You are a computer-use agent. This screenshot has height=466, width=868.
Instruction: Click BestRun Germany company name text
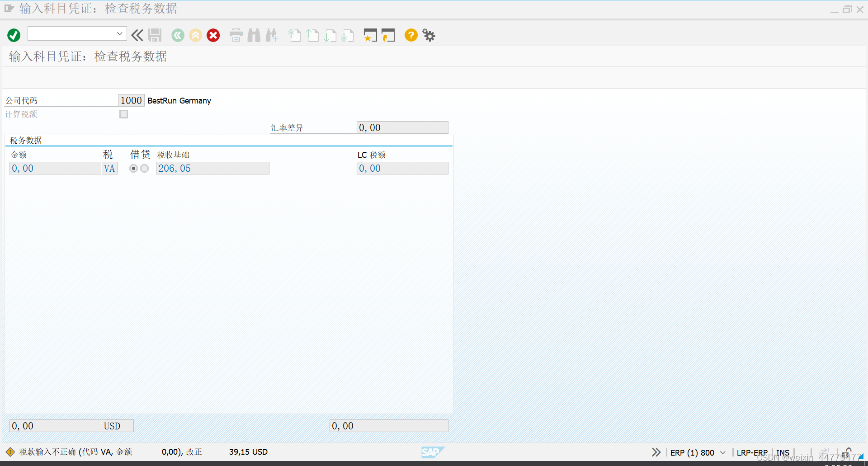click(x=179, y=101)
